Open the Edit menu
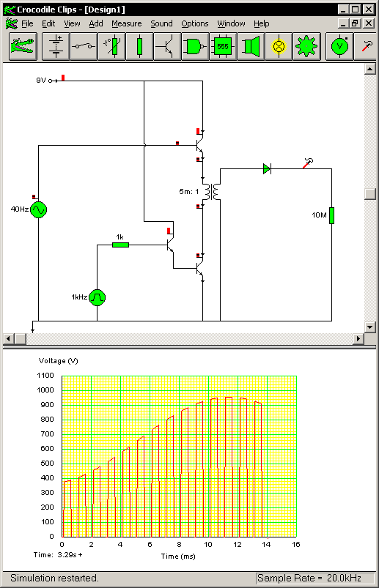This screenshot has width=379, height=588. point(48,23)
